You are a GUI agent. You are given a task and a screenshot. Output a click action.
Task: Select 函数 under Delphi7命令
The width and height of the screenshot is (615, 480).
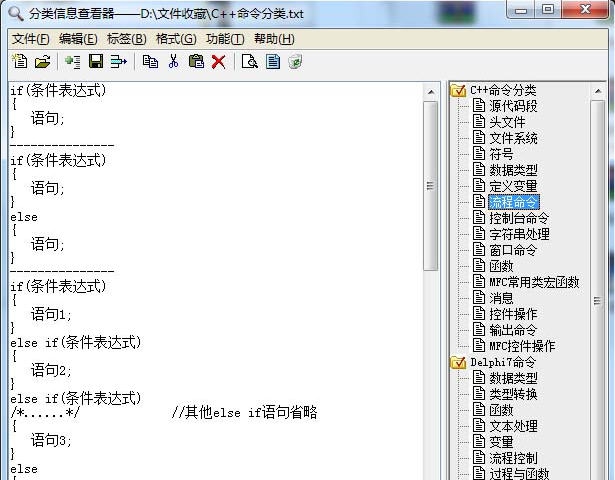pos(501,410)
